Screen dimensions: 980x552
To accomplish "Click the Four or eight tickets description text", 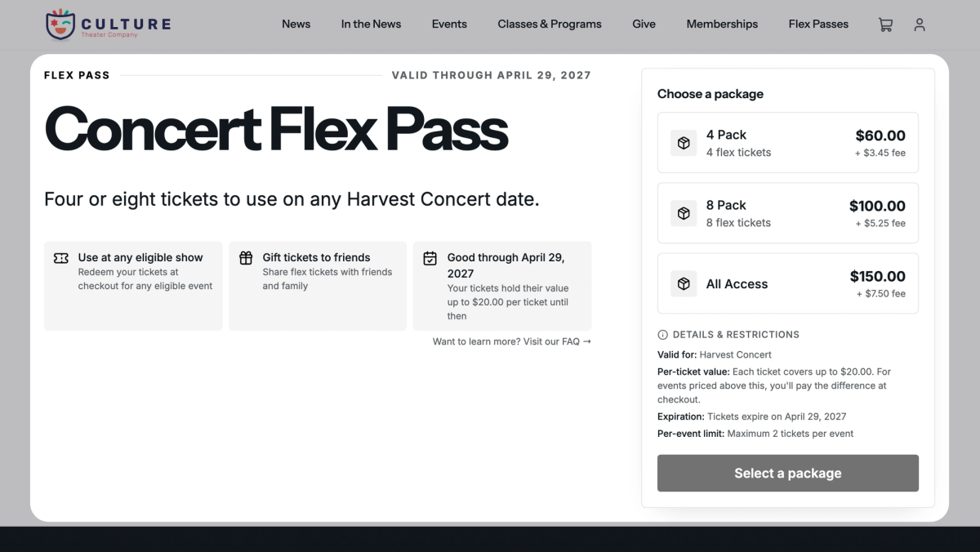I will (292, 199).
